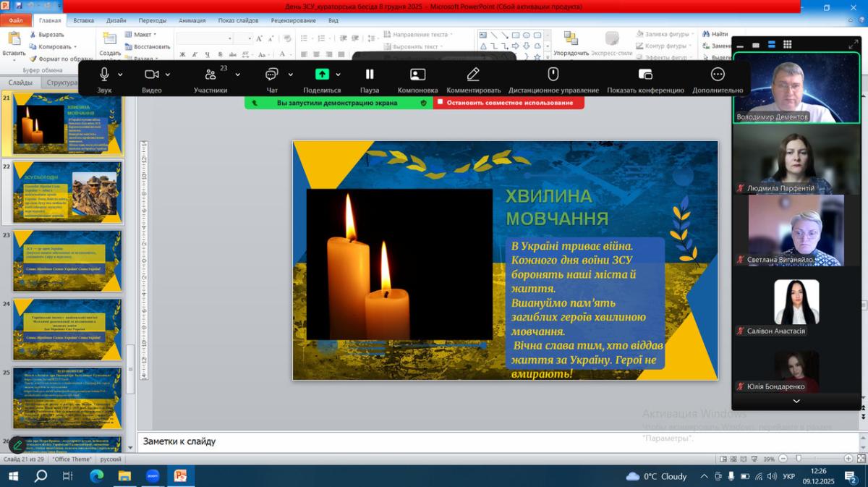Open Дистанционное управление mouse icon
Screen dimensions: 868x487
tap(553, 75)
